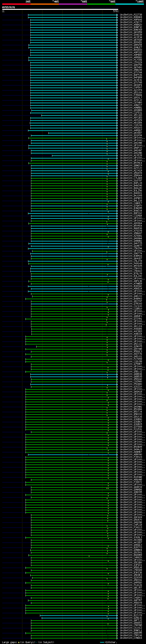Screen dimensions: 146x644
Task: Select the UniRef100_C4JXC2 label
Action: coord(131,628)
